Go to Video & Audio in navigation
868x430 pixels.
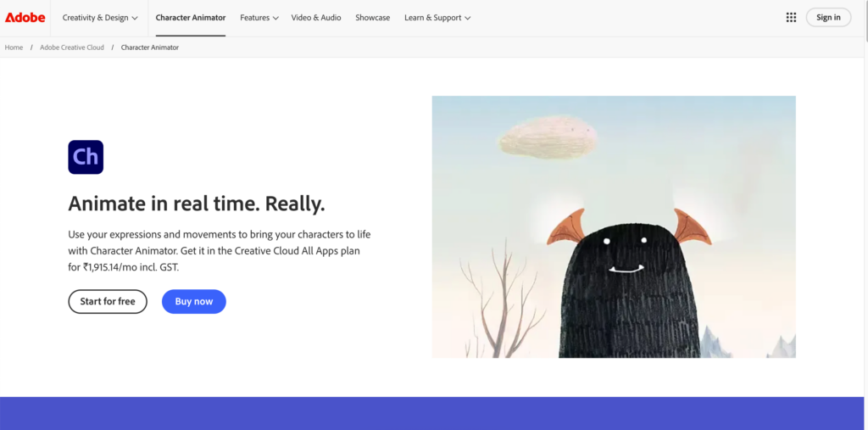(317, 18)
